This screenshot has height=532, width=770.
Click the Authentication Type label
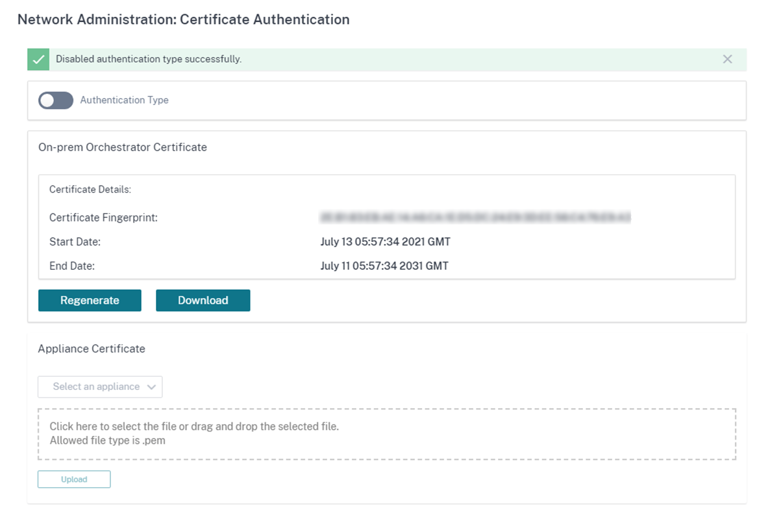coord(124,100)
